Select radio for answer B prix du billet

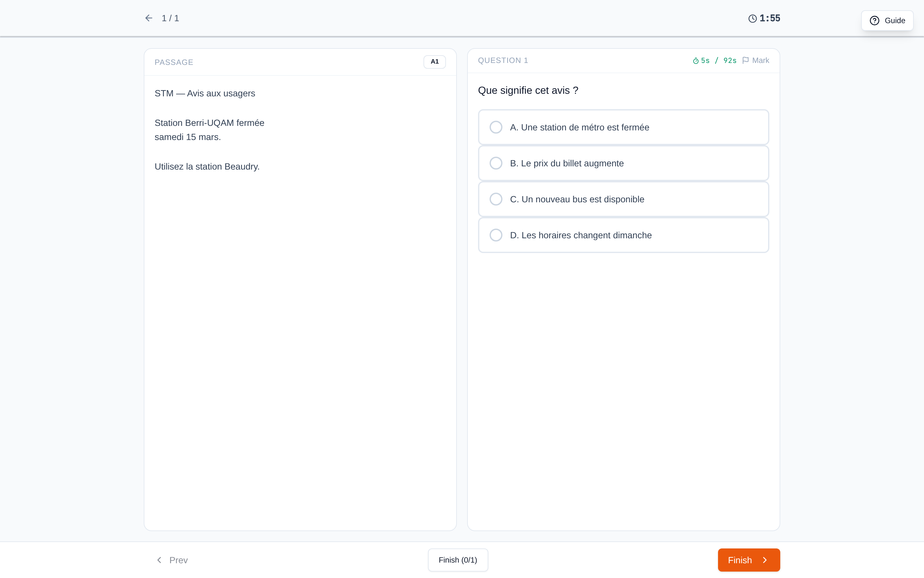496,163
